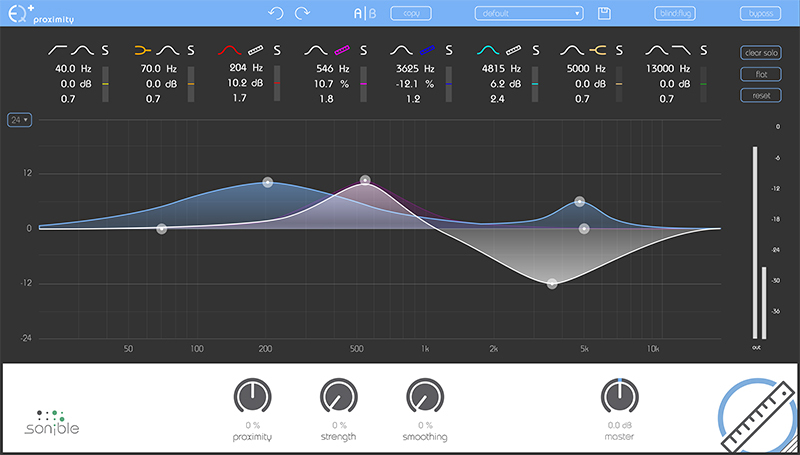Solo the 546 Hz band
Viewport: 800px width, 455px height.
pyautogui.click(x=364, y=49)
